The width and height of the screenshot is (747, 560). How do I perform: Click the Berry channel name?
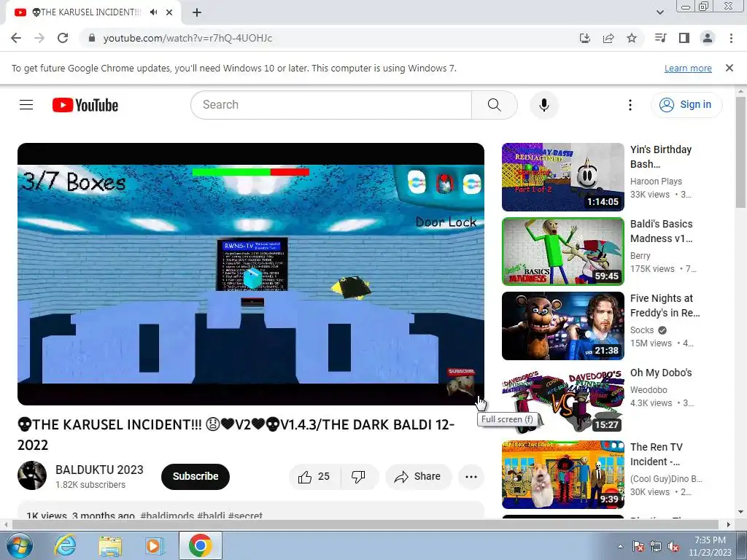[x=640, y=256]
